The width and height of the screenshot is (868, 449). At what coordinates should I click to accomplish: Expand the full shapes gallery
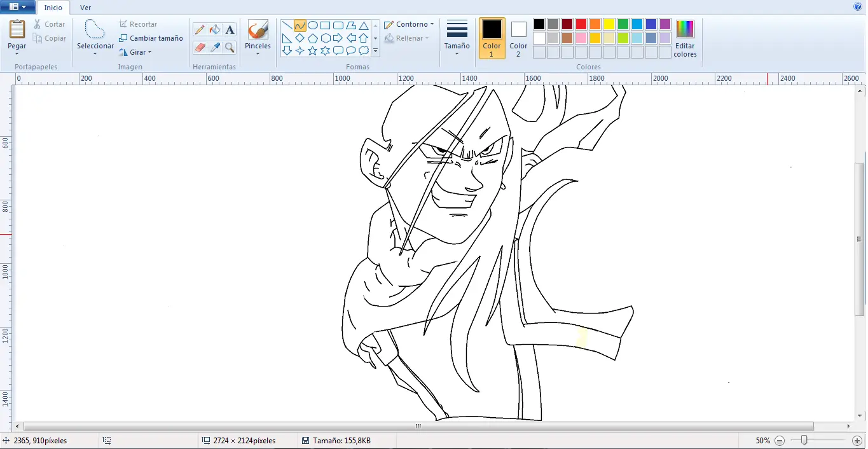[x=375, y=50]
